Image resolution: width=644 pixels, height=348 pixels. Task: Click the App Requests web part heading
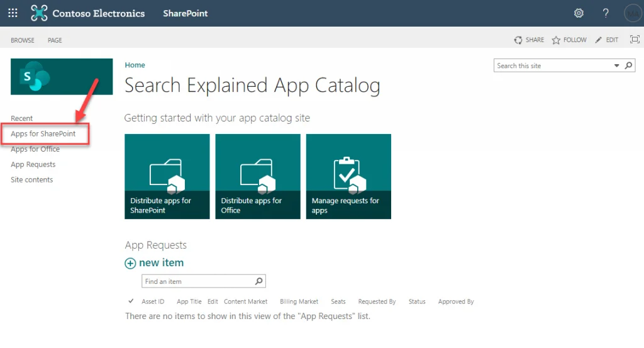point(156,245)
